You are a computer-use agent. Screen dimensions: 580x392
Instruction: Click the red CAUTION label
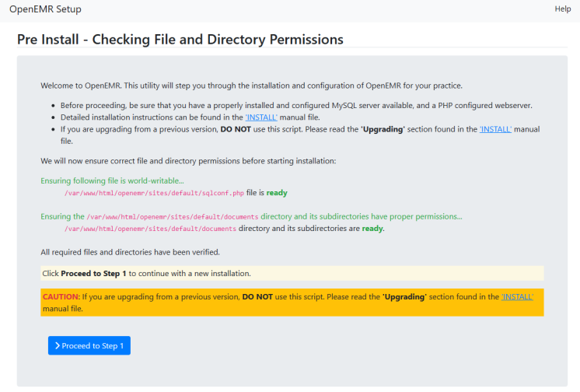(x=61, y=297)
